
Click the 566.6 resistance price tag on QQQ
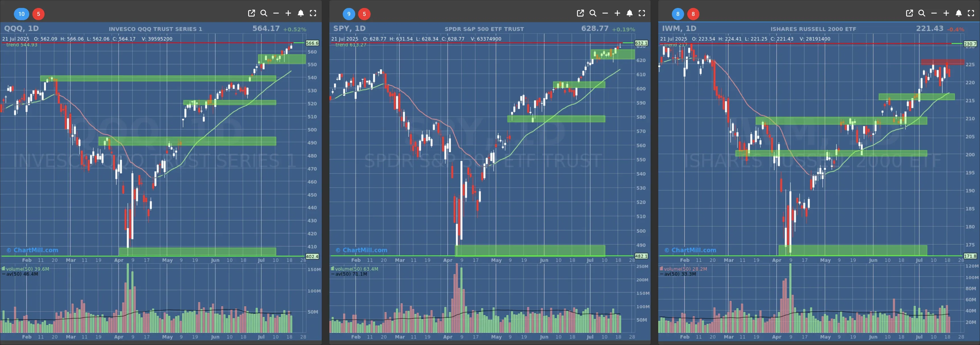pos(312,43)
